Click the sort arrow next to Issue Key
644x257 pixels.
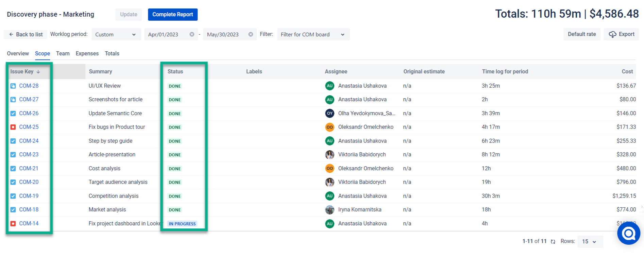coord(38,72)
